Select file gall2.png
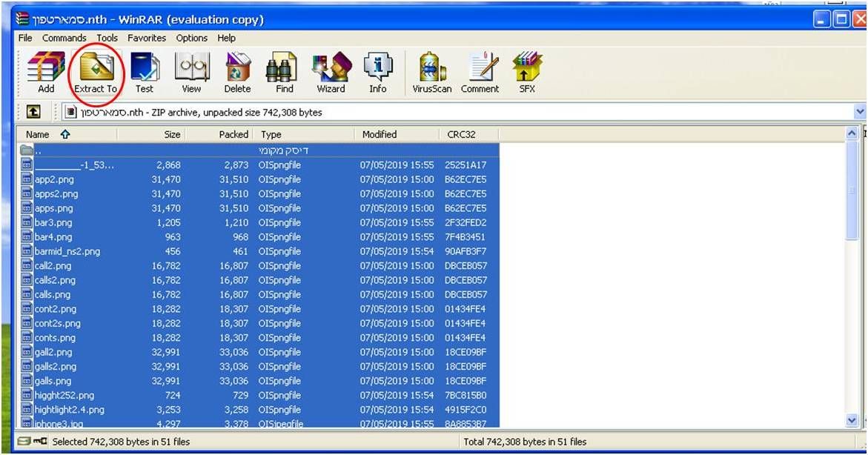Screen dimensions: 868x455 pos(53,352)
